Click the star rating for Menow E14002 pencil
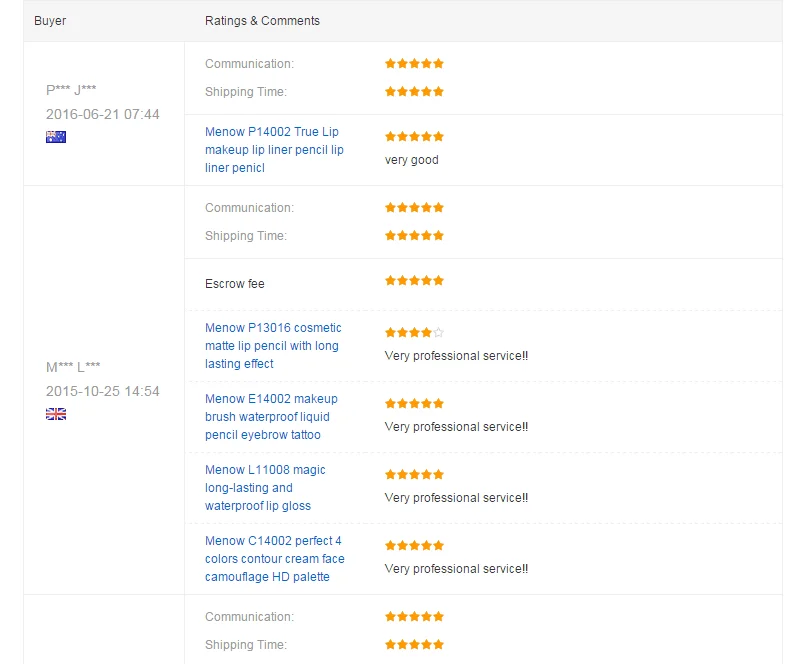The image size is (787, 664). (x=414, y=403)
